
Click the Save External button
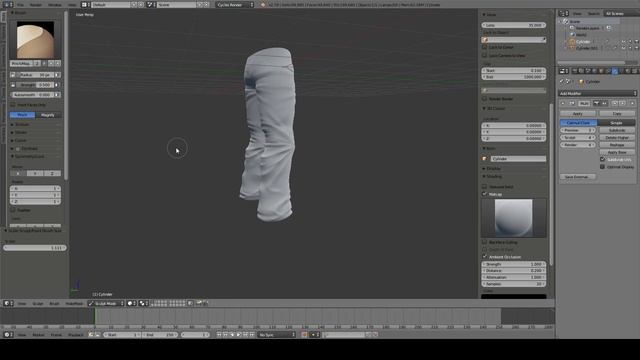point(577,177)
